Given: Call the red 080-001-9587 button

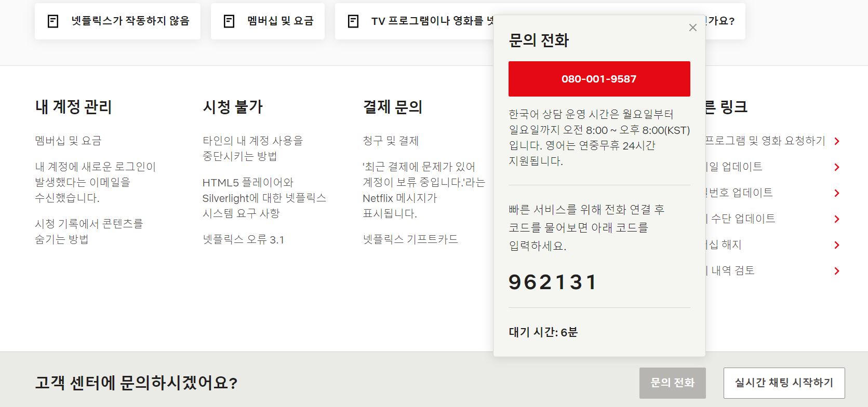Looking at the screenshot, I should (x=599, y=79).
